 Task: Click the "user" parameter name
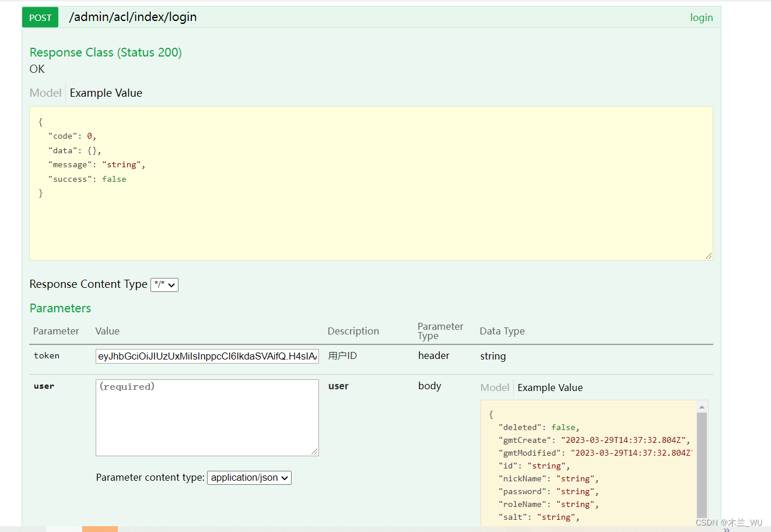[x=44, y=386]
